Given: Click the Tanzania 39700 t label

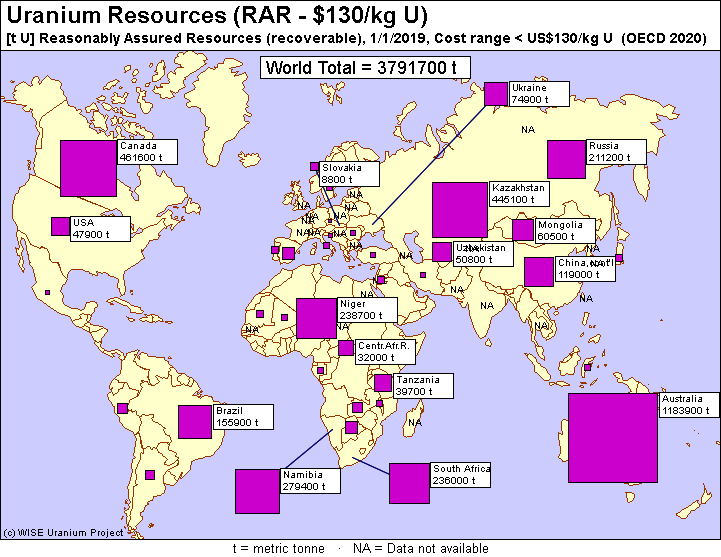Looking at the screenshot, I should (423, 385).
